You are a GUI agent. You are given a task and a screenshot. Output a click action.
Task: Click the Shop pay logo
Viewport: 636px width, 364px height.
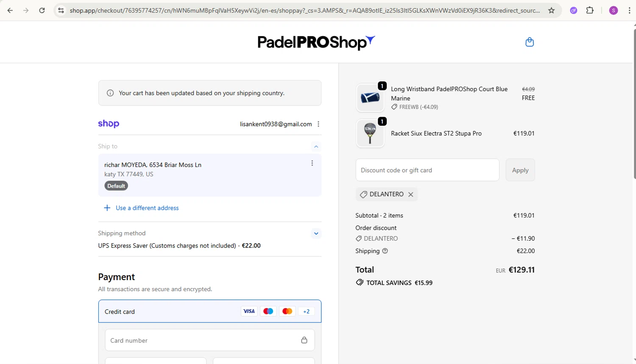109,124
